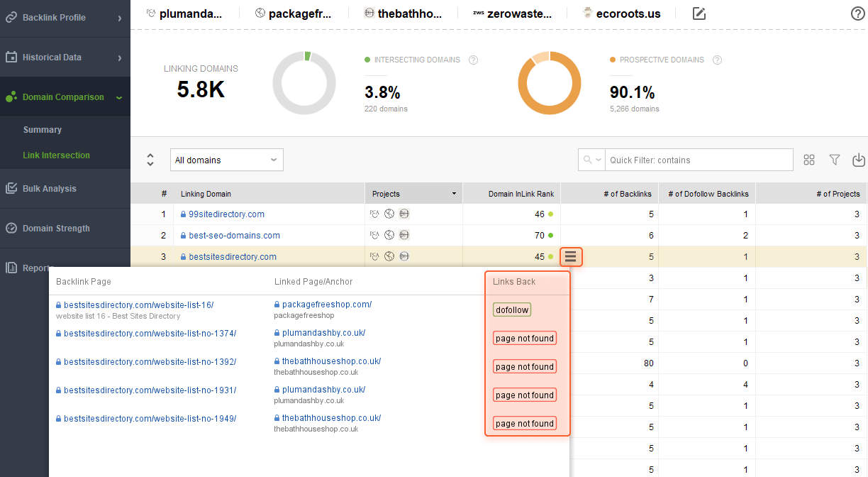Click the 70 InLink Rank value
Screen dimensions: 868x477
pos(540,236)
